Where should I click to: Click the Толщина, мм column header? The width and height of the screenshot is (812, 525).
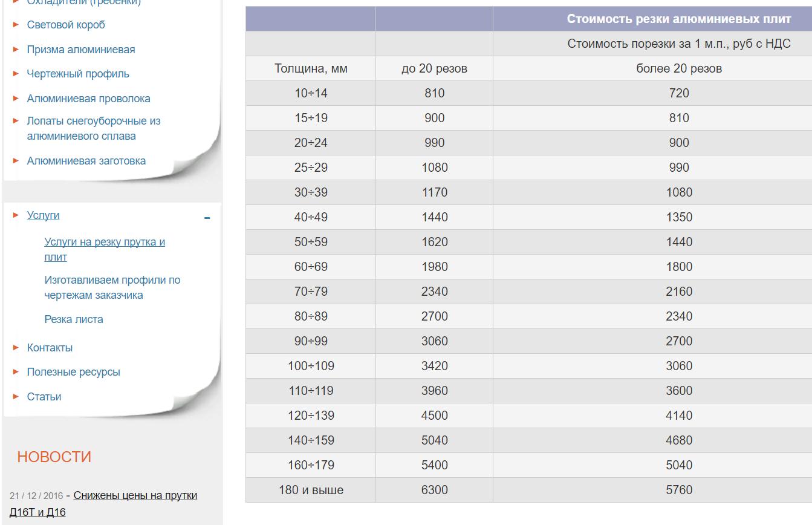[x=311, y=68]
